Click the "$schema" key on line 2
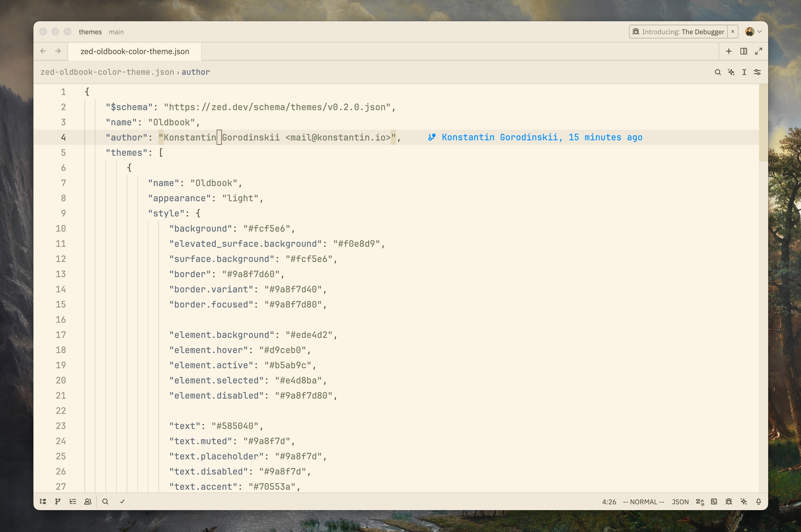 [x=129, y=107]
